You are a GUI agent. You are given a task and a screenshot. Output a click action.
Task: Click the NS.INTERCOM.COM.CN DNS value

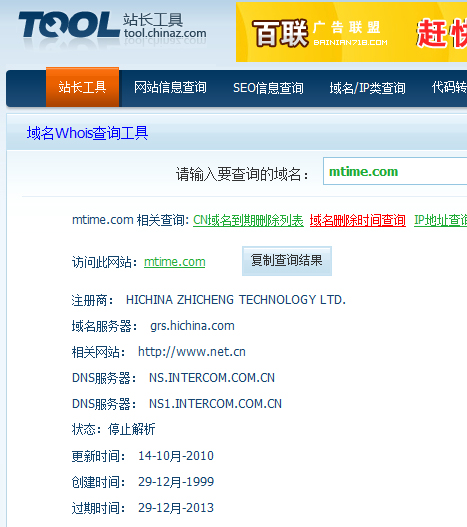coord(212,378)
